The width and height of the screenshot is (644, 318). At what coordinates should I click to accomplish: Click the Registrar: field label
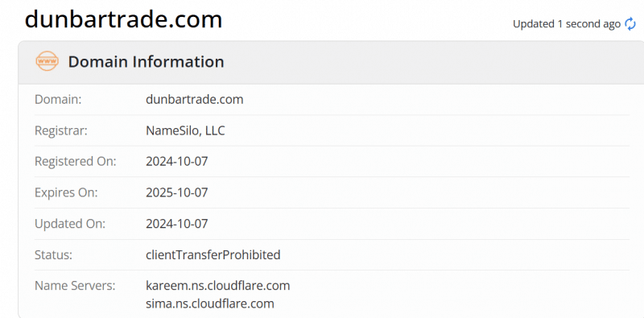[x=61, y=130]
